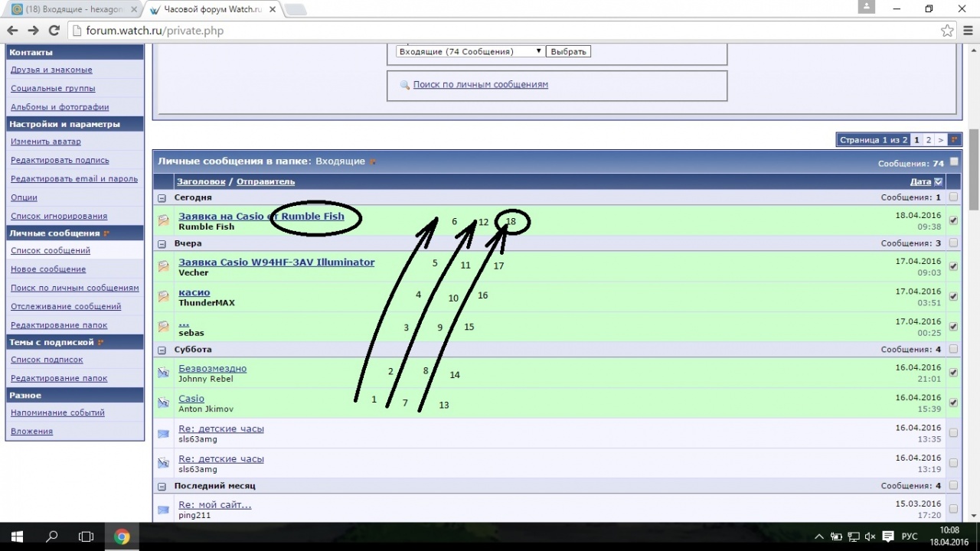This screenshot has width=980, height=551.
Task: Uncheck the Rumble Fish message checkbox
Action: pyautogui.click(x=953, y=220)
